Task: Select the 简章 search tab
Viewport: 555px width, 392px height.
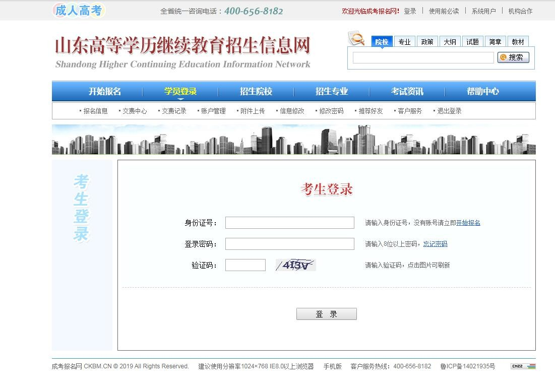Action: click(x=495, y=42)
